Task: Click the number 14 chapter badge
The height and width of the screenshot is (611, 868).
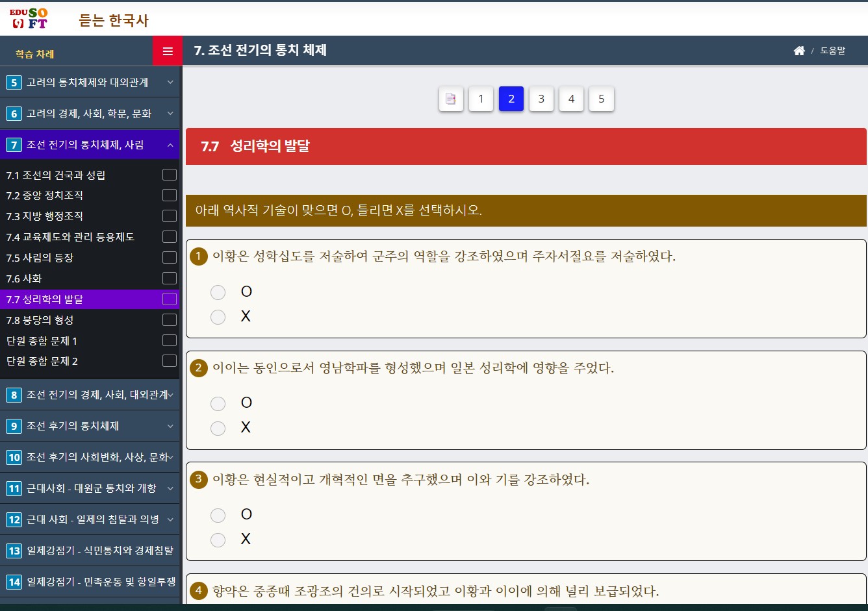Action: pos(14,582)
